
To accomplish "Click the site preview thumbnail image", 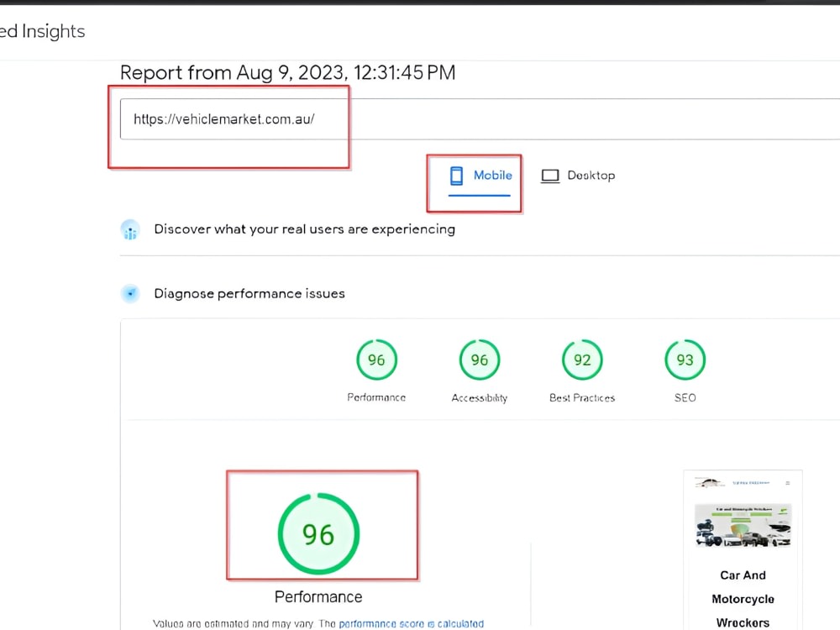I will (x=743, y=526).
